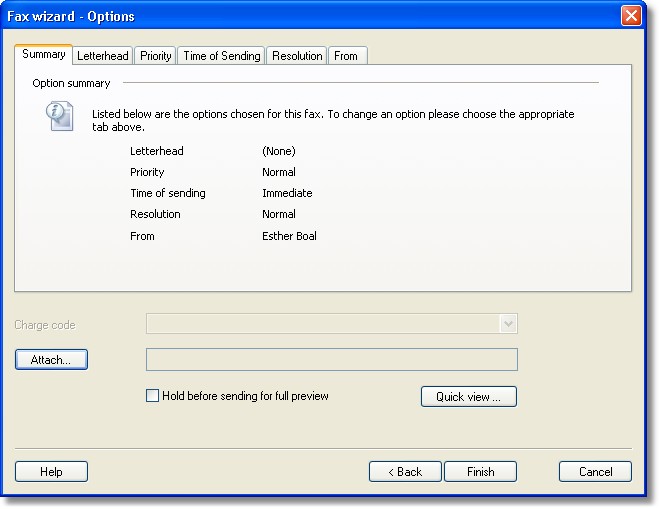Click the (None) letterhead value
Image resolution: width=659 pixels, height=509 pixels.
(x=279, y=151)
